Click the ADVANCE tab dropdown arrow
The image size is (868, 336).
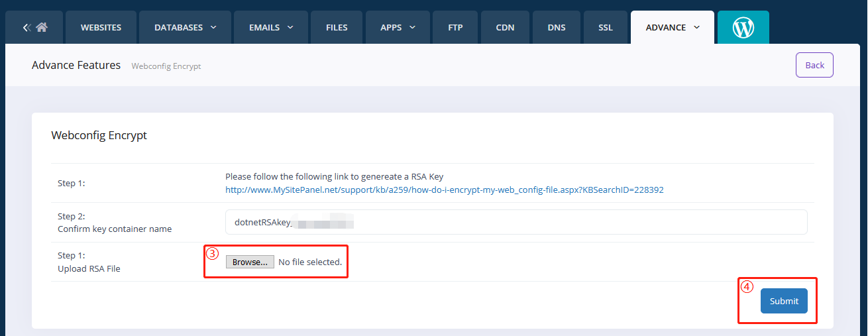[696, 27]
